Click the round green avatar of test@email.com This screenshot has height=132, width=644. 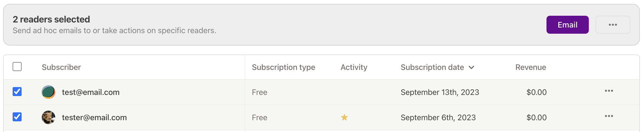(x=48, y=92)
